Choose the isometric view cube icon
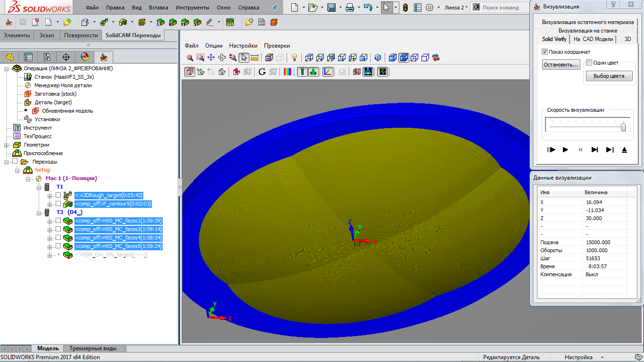 tap(378, 58)
